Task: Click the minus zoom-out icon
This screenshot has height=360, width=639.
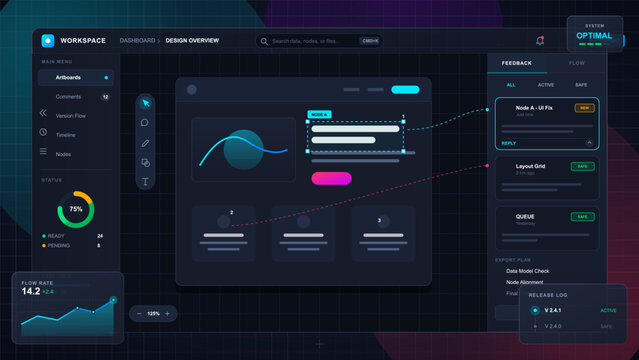Action: pyautogui.click(x=139, y=314)
